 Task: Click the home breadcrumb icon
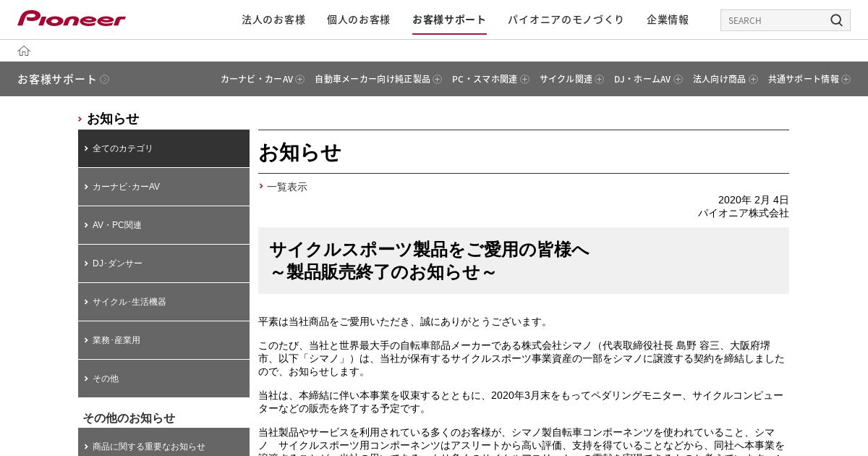pyautogui.click(x=24, y=51)
